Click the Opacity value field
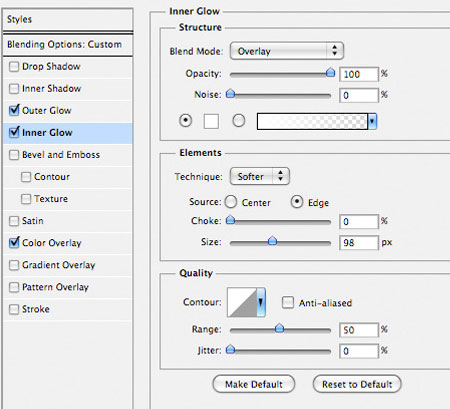 coord(359,74)
